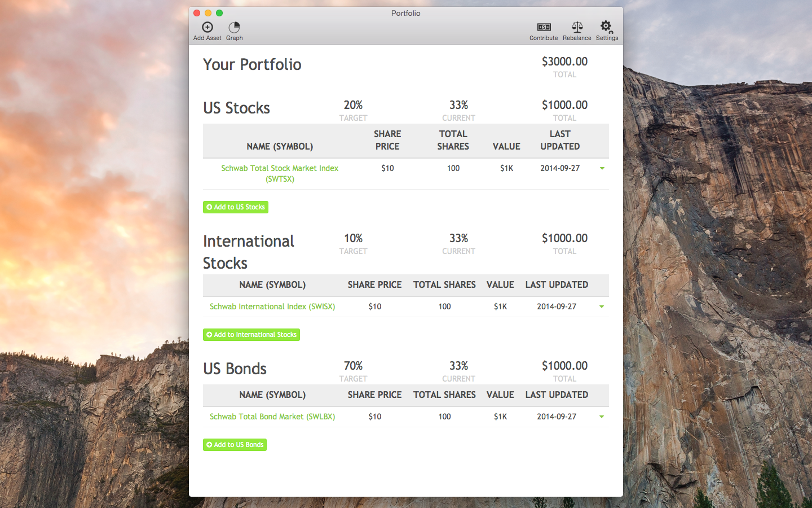Viewport: 812px width, 508px height.
Task: Click the US Stocks section heading
Action: (x=236, y=108)
